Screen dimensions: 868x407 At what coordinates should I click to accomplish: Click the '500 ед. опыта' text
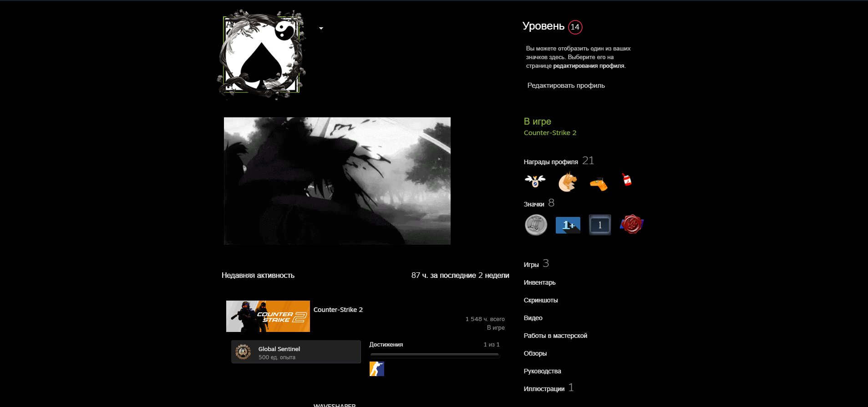click(277, 357)
